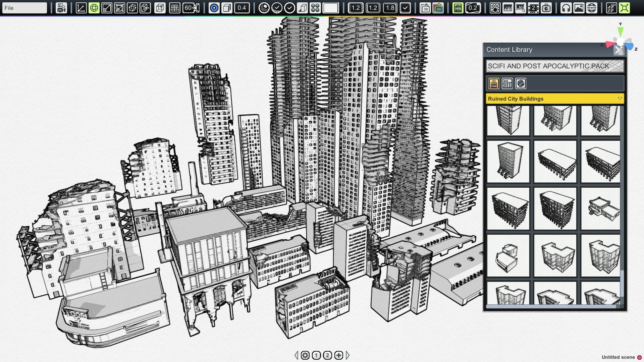This screenshot has width=644, height=362.
Task: Click the white background color swatch in toolbar
Action: click(330, 8)
